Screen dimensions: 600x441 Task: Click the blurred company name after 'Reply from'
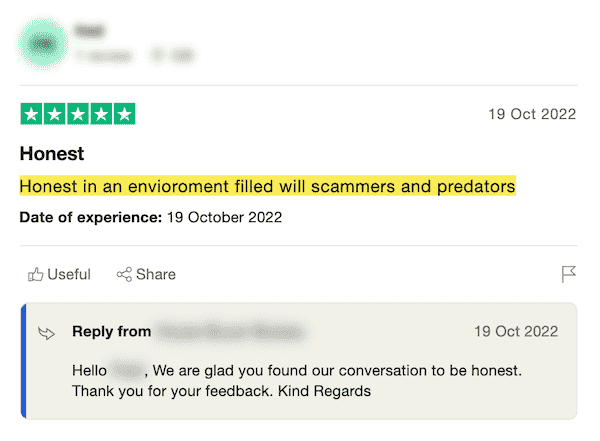tap(231, 331)
